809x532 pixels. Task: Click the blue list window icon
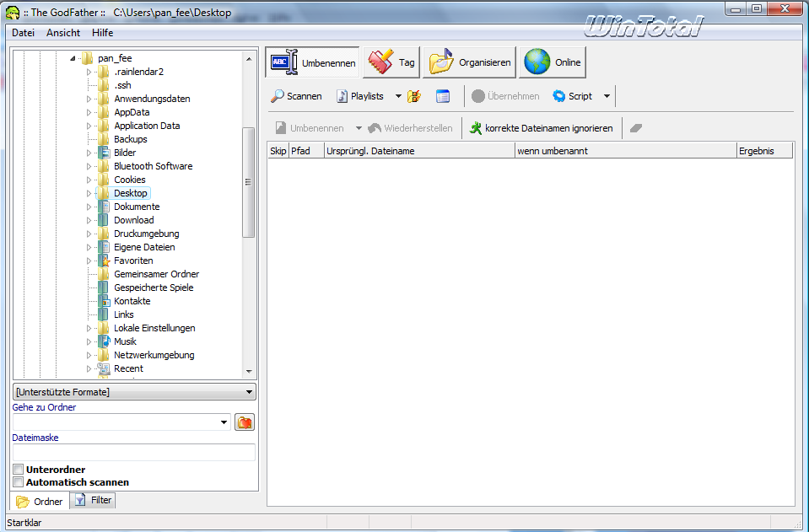(443, 96)
